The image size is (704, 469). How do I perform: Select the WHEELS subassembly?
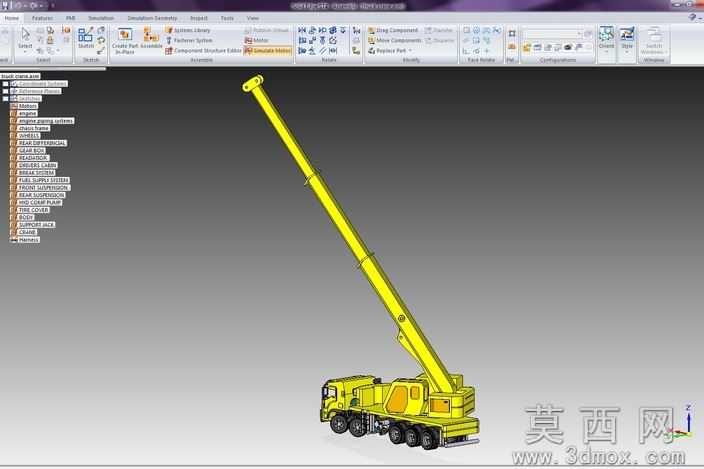29,136
